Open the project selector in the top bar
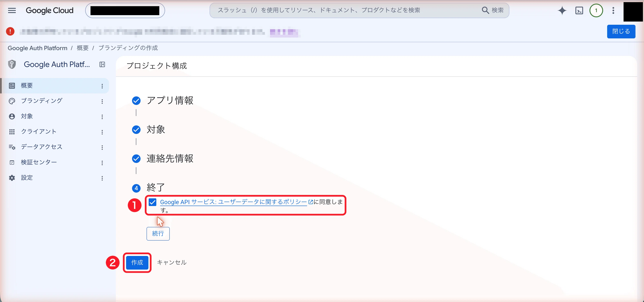The height and width of the screenshot is (302, 644). pyautogui.click(x=125, y=10)
